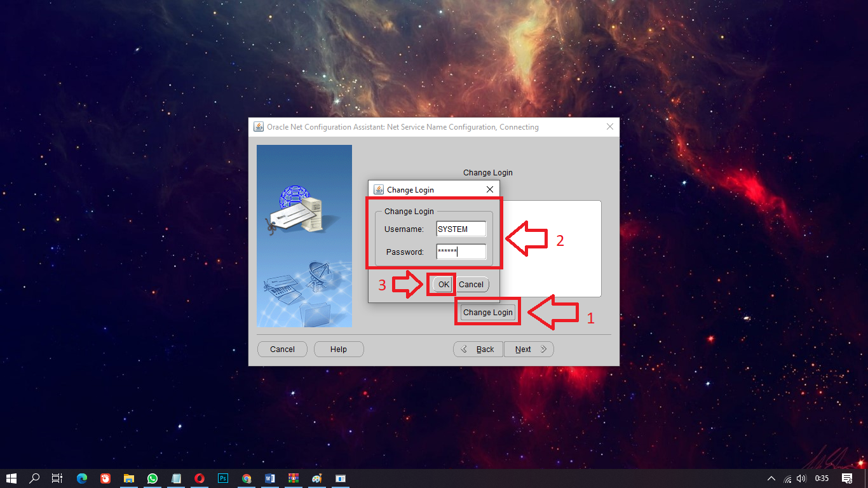
Task: Click the Change Login button in the wizard
Action: (488, 313)
